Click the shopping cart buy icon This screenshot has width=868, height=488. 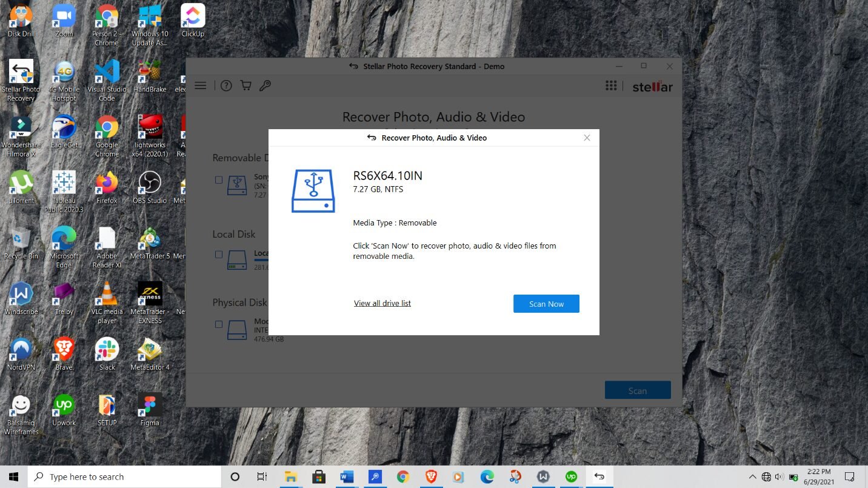click(245, 85)
